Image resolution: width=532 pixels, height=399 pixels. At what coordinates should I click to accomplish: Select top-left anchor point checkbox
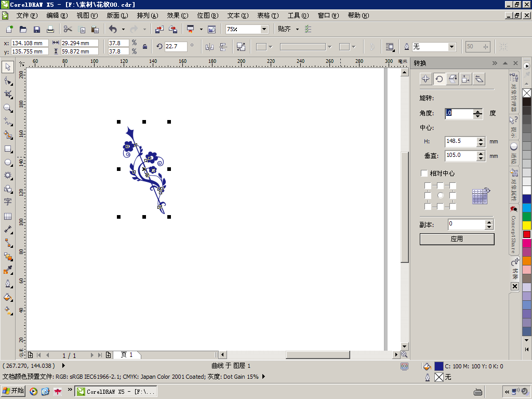(428, 185)
